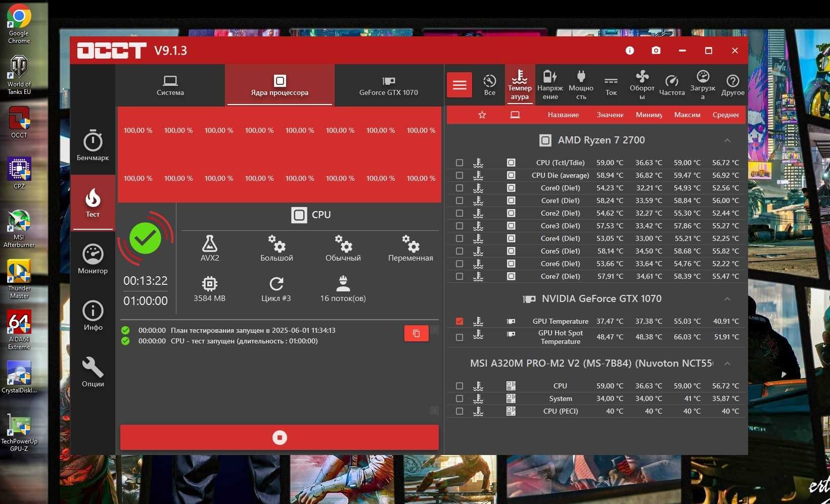Click the Обычный mode option
Screen dimensions: 830x504
343,248
